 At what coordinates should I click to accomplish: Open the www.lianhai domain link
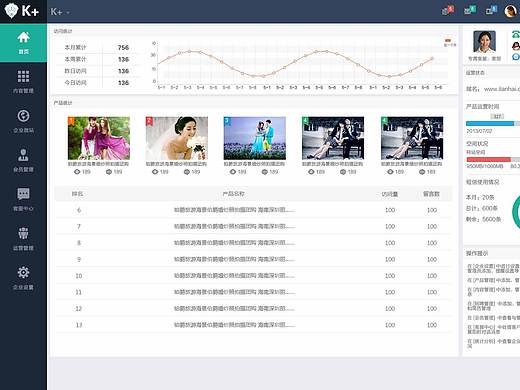pos(502,89)
